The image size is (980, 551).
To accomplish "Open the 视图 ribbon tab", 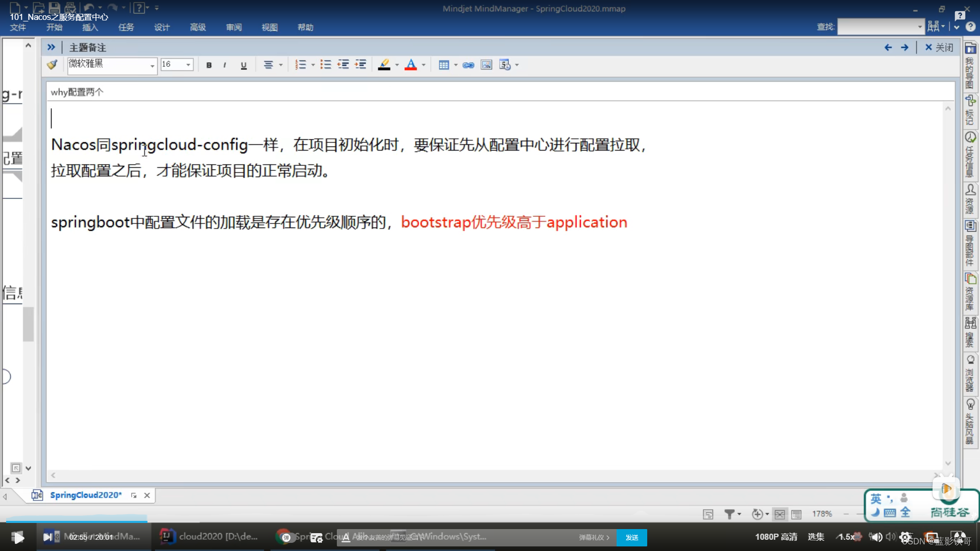I will click(x=269, y=28).
